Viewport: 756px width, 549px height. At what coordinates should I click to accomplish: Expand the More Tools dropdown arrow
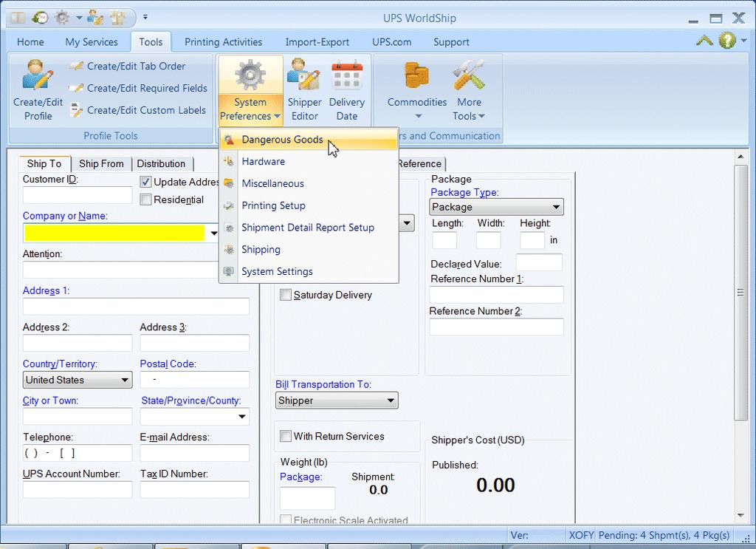481,116
